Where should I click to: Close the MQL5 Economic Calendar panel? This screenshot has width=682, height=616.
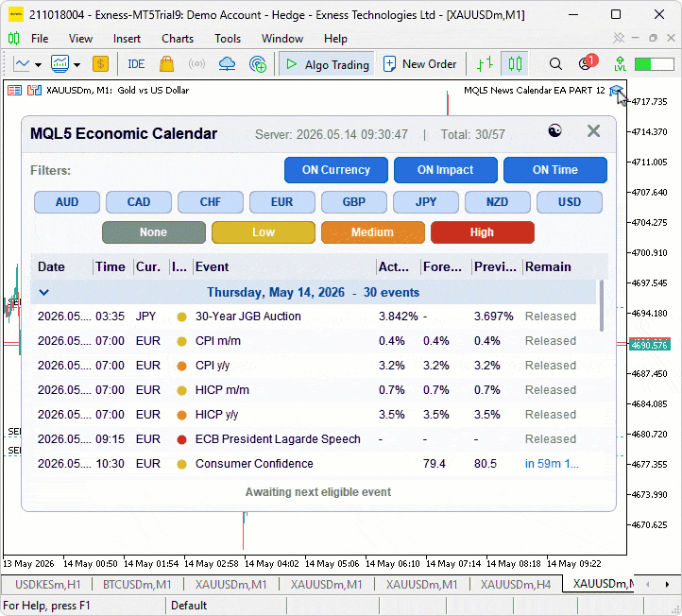click(x=594, y=131)
